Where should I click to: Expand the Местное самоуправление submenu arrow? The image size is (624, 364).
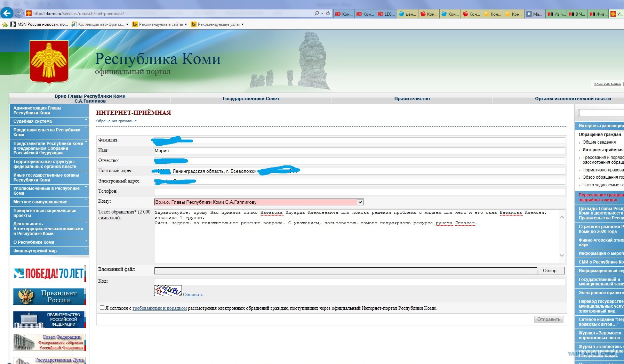click(x=86, y=201)
